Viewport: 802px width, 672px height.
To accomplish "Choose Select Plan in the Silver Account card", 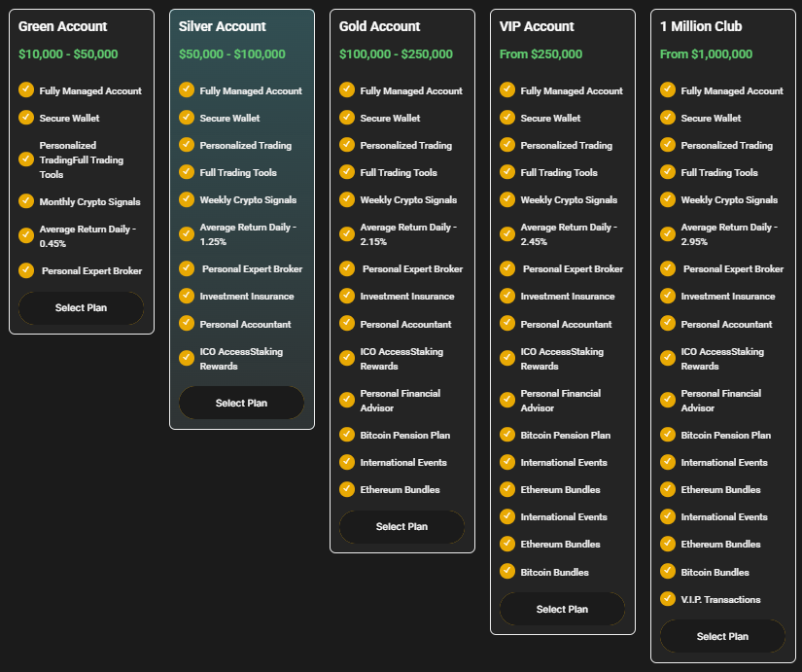I will coord(241,403).
